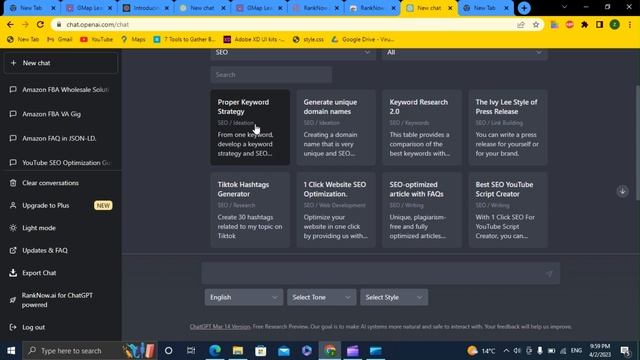Open the style.css bookmark
The width and height of the screenshot is (640, 360).
pos(308,40)
